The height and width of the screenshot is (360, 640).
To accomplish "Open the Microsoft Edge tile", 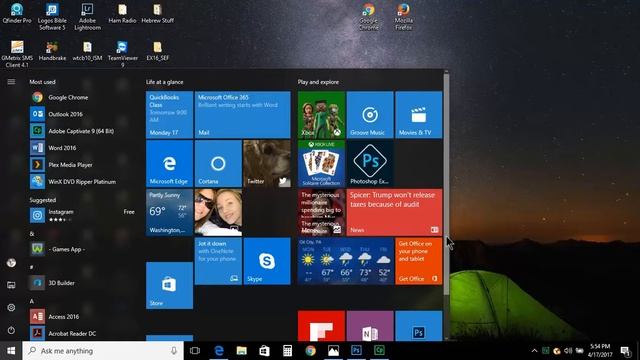I will pyautogui.click(x=169, y=163).
